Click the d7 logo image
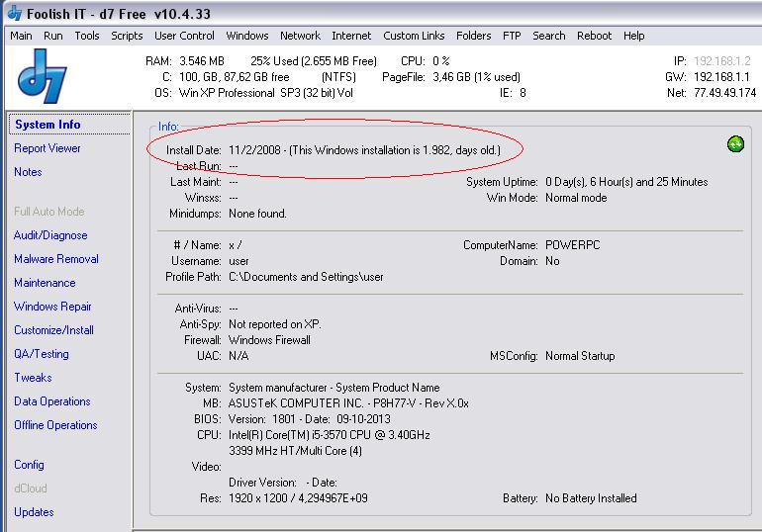This screenshot has width=762, height=532. [42, 76]
